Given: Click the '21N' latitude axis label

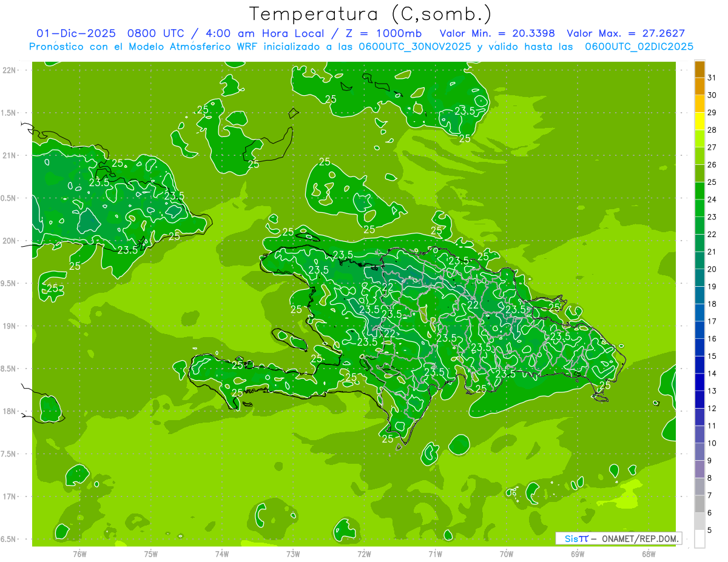Looking at the screenshot, I should 9,155.
